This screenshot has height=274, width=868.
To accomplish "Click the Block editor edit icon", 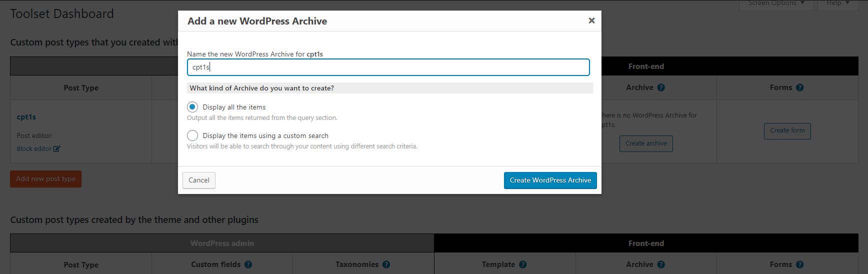I will tap(57, 148).
